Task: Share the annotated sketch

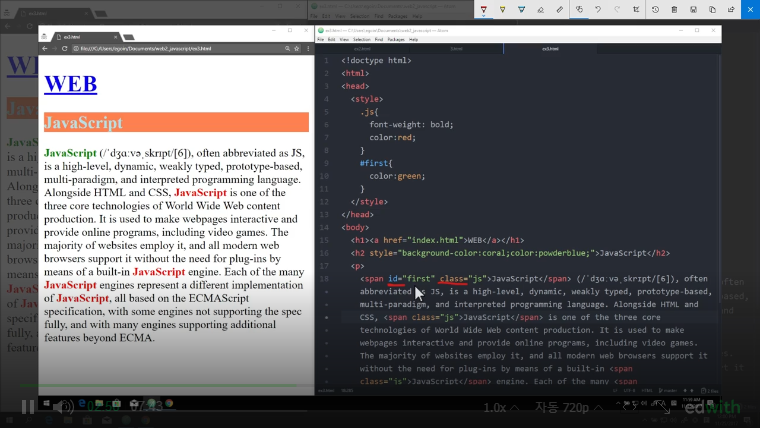Action: click(731, 10)
